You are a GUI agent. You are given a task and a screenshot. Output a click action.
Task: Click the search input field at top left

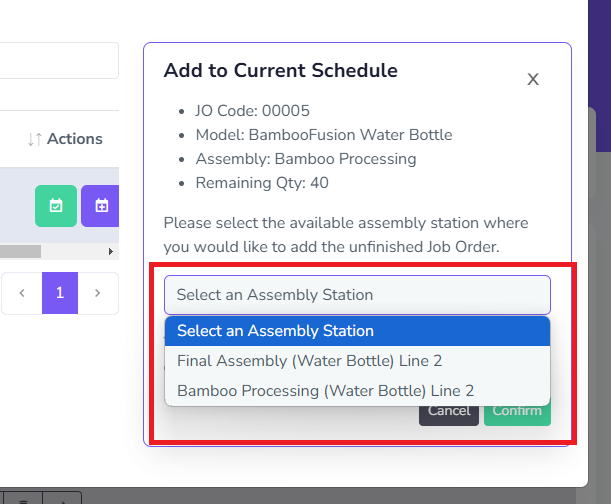pyautogui.click(x=60, y=61)
